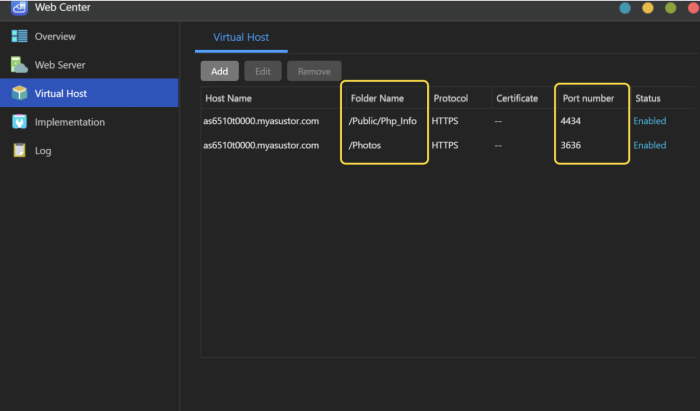
Task: Click the yellow window control circle
Action: [647, 8]
